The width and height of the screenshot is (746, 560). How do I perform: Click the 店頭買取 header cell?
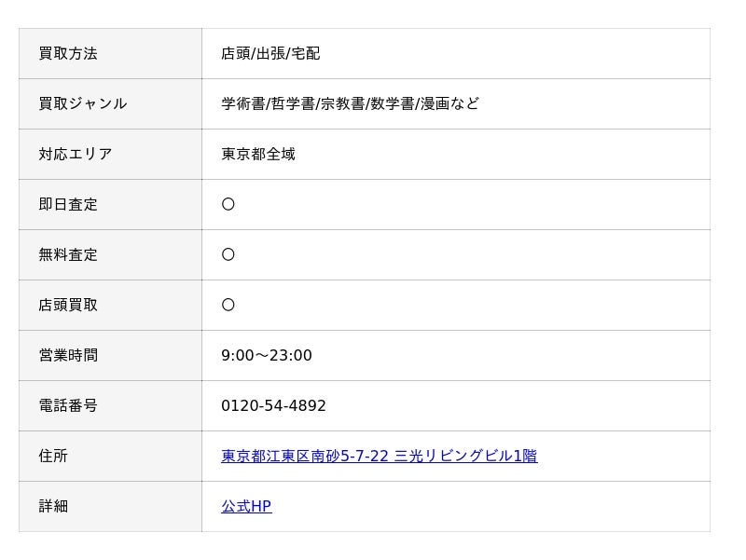(110, 306)
